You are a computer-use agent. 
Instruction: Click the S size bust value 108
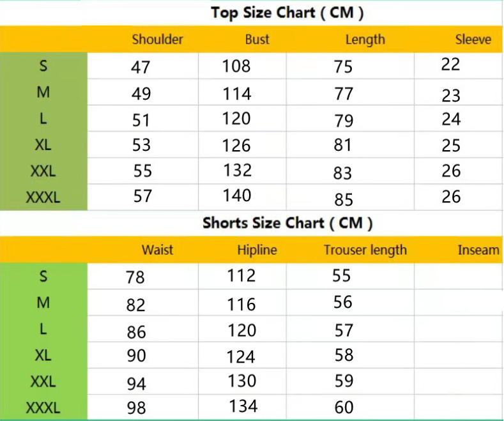pos(236,66)
